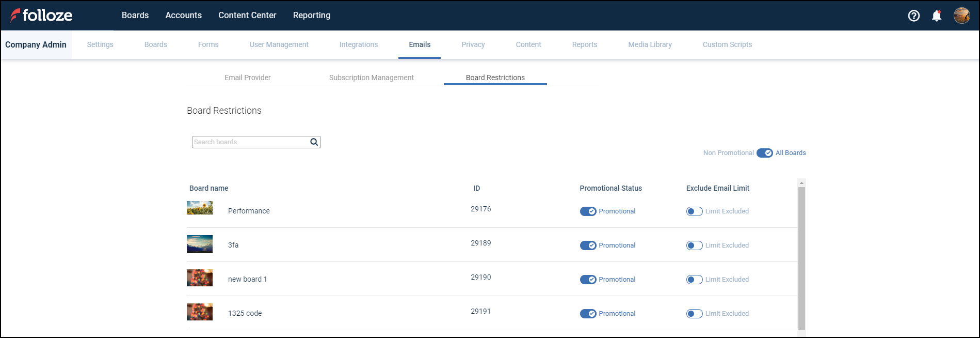This screenshot has height=338, width=980.
Task: Click the 3fa board thumbnail
Action: click(x=200, y=244)
